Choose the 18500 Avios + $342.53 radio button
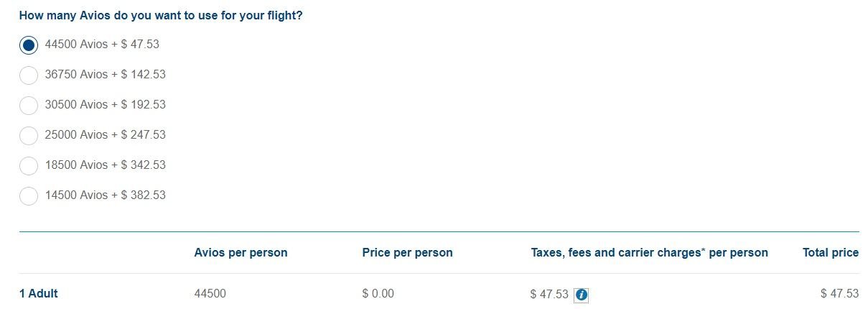This screenshot has height=309, width=868. [29, 165]
